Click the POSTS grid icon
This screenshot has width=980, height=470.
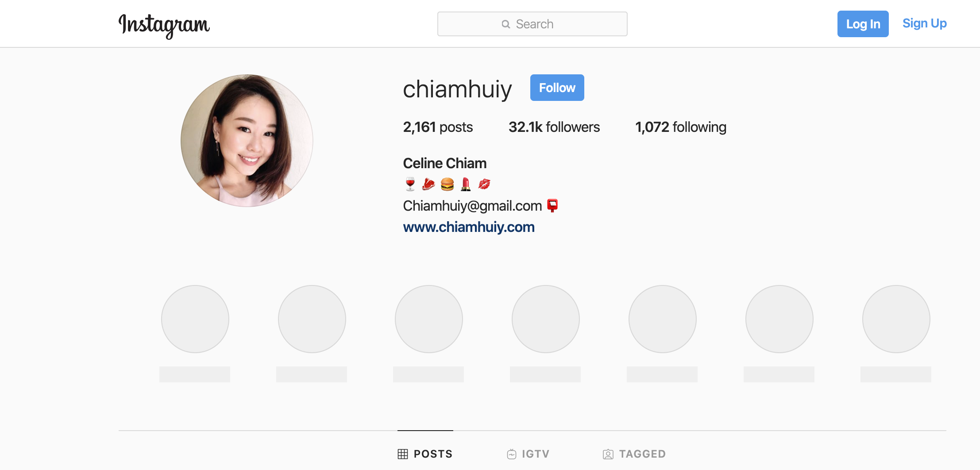[x=403, y=454]
